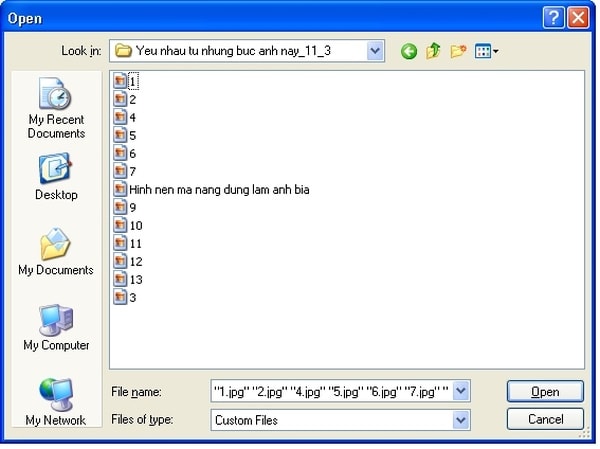The height and width of the screenshot is (449, 600).
Task: Select file name "9"
Action: click(132, 207)
